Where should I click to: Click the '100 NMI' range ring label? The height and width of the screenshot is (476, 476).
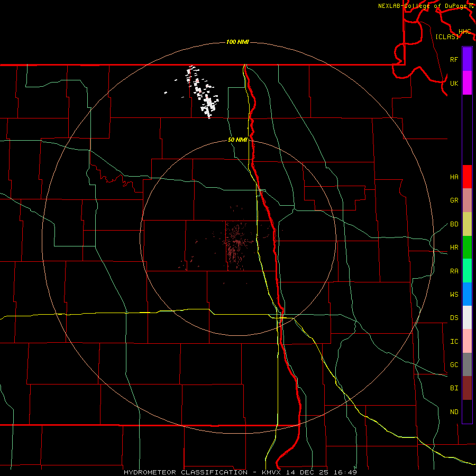237,42
